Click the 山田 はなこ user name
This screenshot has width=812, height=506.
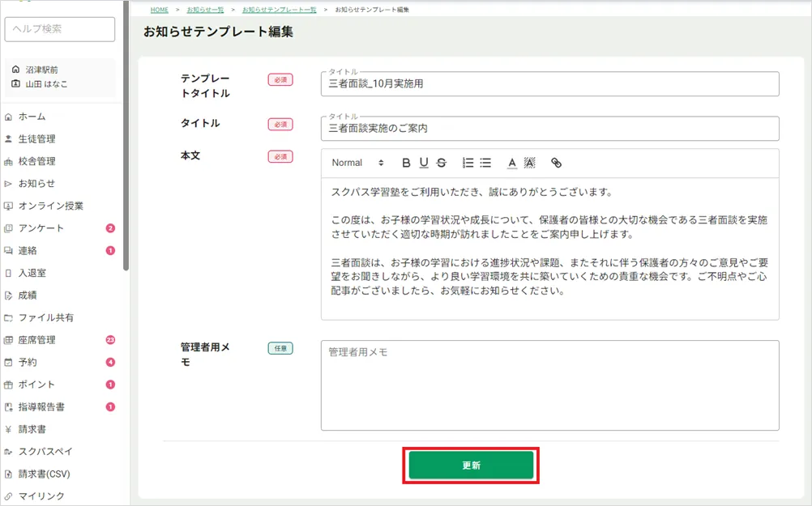coord(47,84)
